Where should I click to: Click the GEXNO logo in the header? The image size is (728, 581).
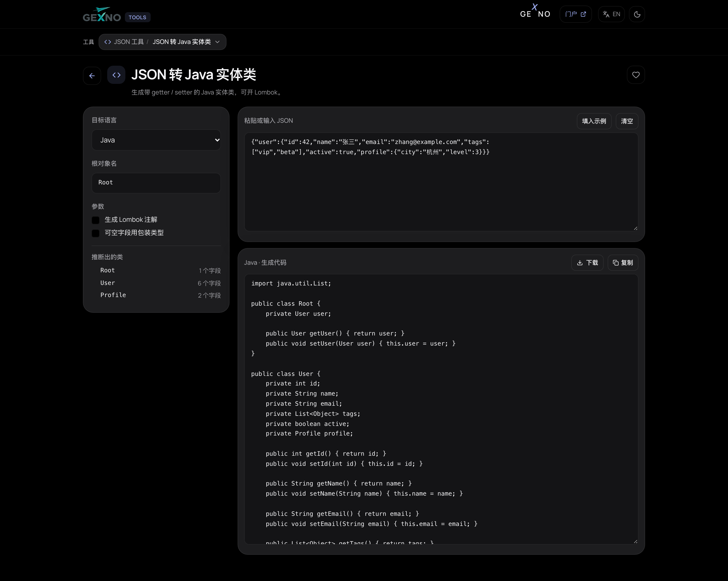click(102, 14)
